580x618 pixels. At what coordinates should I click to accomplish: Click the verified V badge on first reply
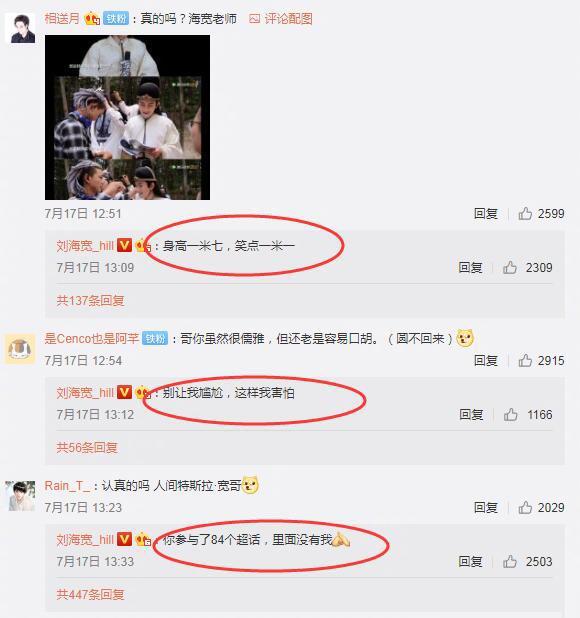(x=125, y=245)
